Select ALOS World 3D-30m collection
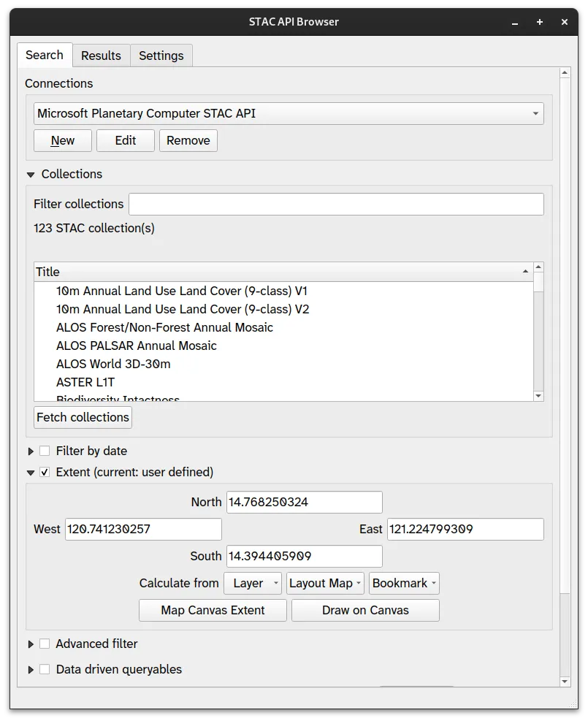This screenshot has height=721, width=588. tap(113, 364)
